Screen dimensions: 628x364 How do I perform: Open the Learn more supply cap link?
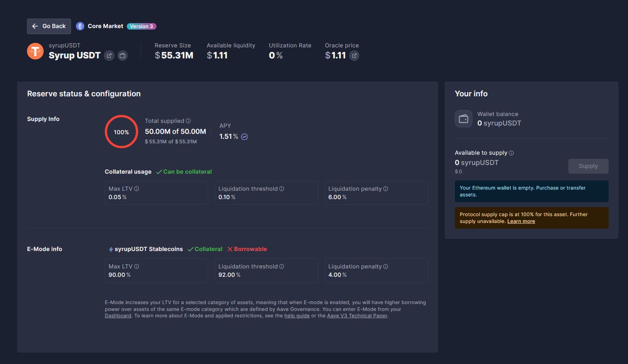(x=521, y=221)
